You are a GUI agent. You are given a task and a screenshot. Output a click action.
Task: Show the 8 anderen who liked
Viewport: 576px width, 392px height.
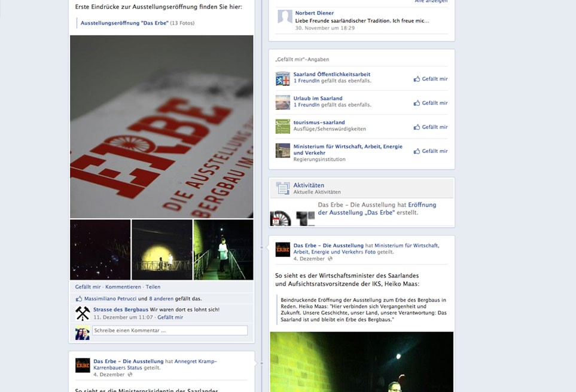[161, 298]
